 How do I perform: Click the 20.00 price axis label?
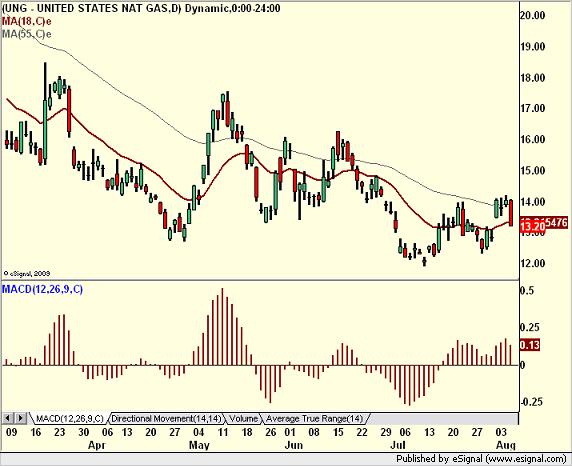click(x=533, y=15)
